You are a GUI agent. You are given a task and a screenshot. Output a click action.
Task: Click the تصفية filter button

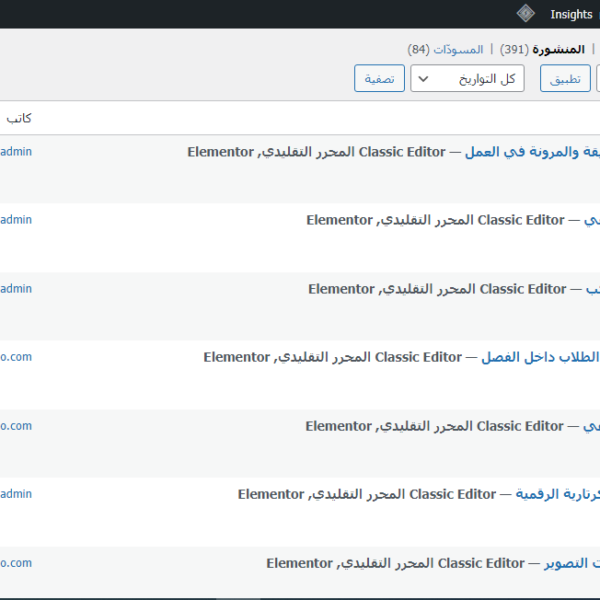[379, 78]
